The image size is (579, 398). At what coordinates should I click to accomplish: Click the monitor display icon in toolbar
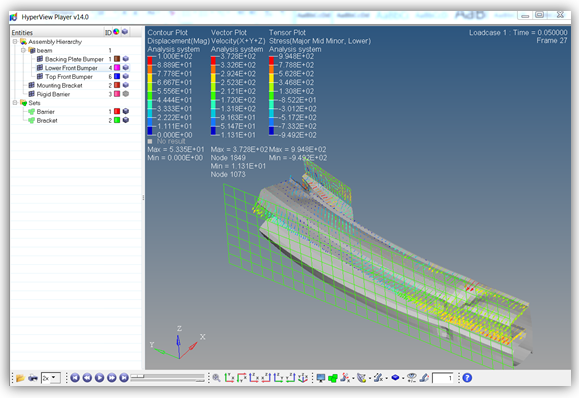click(x=321, y=378)
